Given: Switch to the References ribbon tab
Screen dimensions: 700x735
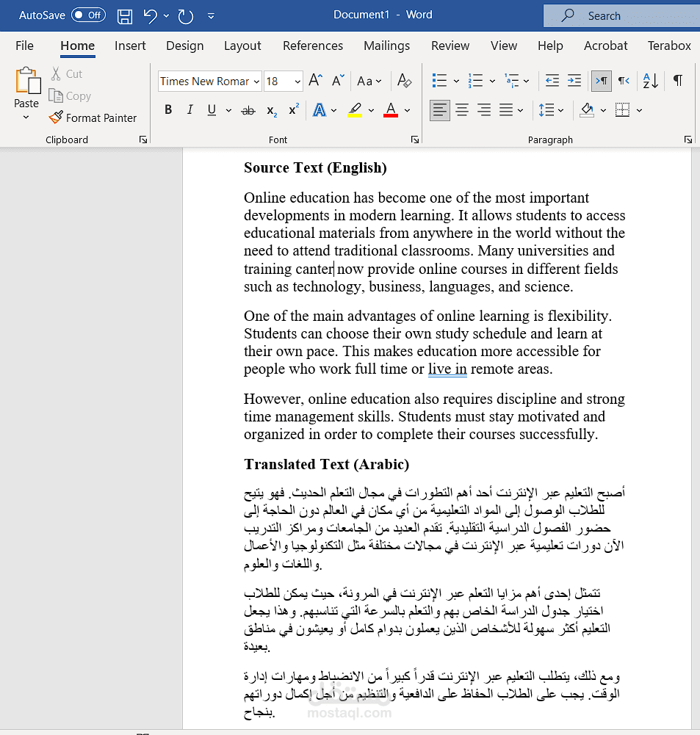Looking at the screenshot, I should click(x=313, y=46).
